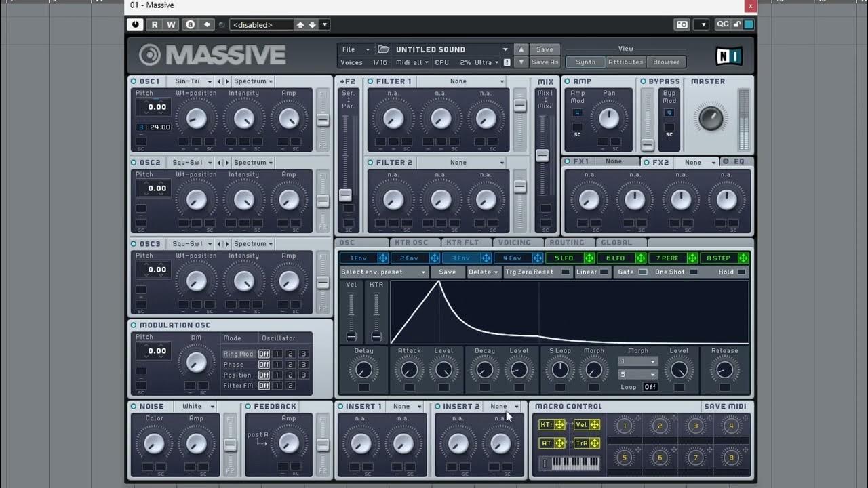The image size is (868, 488).
Task: Select the 3 Env modulation tab
Action: point(461,258)
